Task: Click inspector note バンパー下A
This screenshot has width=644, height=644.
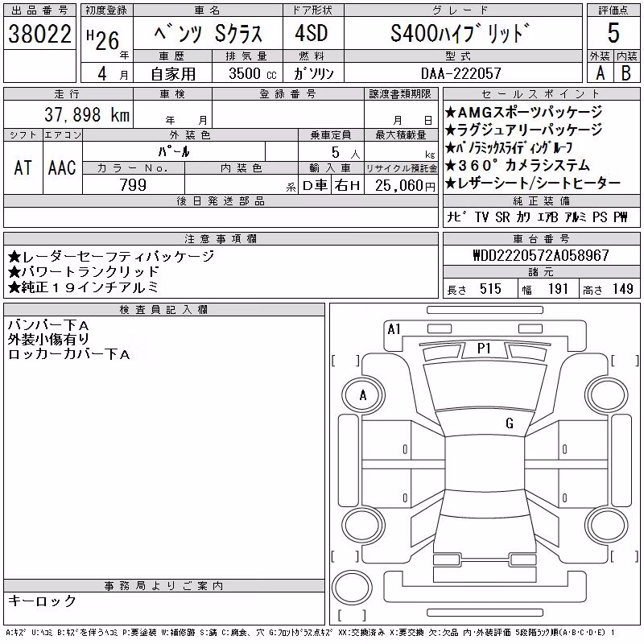Action: [x=48, y=325]
